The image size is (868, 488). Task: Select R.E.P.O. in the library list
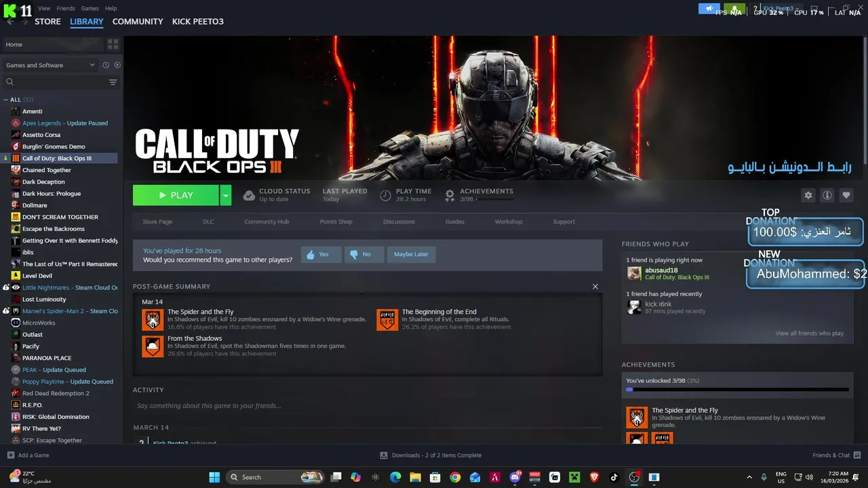(x=32, y=405)
